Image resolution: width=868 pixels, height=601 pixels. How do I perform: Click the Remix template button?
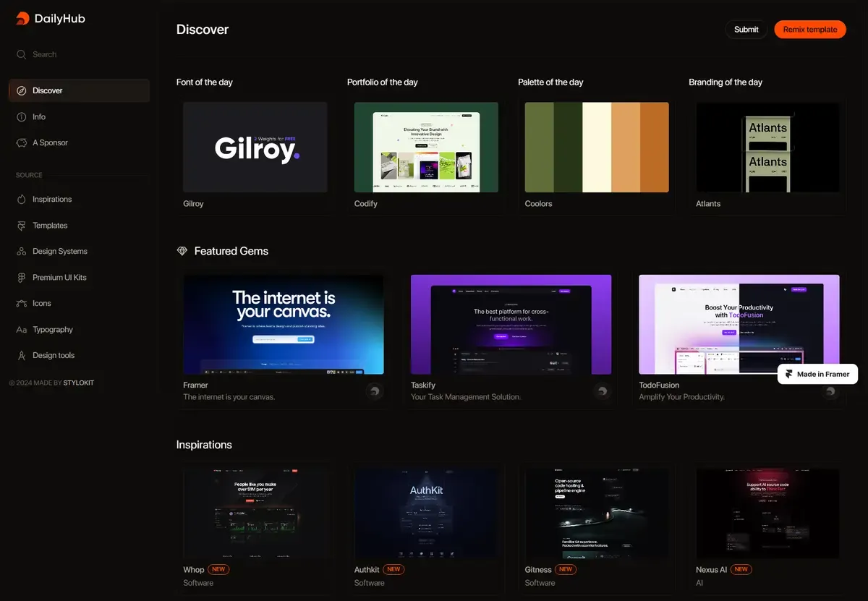pos(810,30)
